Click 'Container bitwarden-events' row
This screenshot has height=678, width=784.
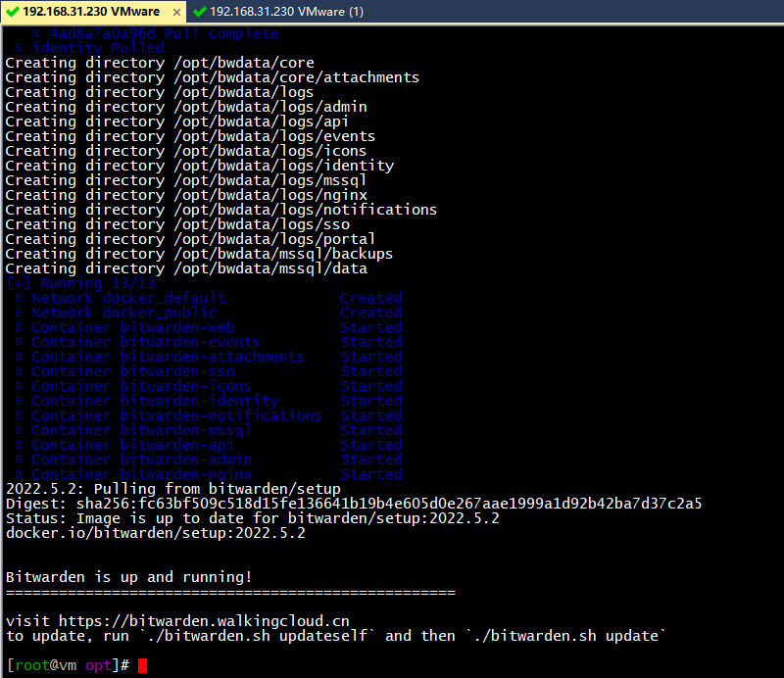pos(209,342)
